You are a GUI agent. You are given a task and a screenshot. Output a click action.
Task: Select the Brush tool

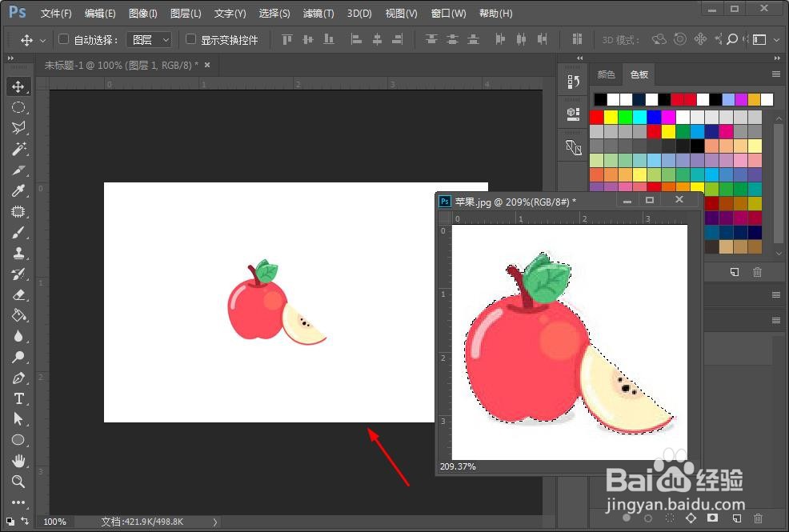(x=18, y=232)
